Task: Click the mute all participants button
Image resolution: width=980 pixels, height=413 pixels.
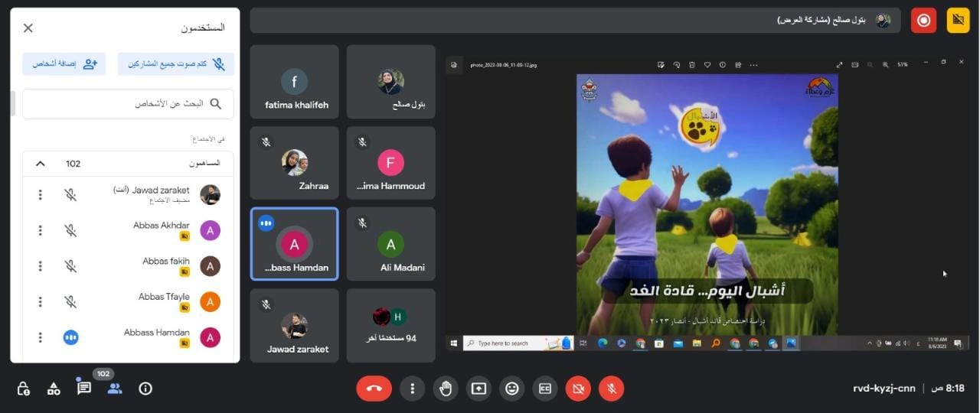Action: [x=176, y=64]
